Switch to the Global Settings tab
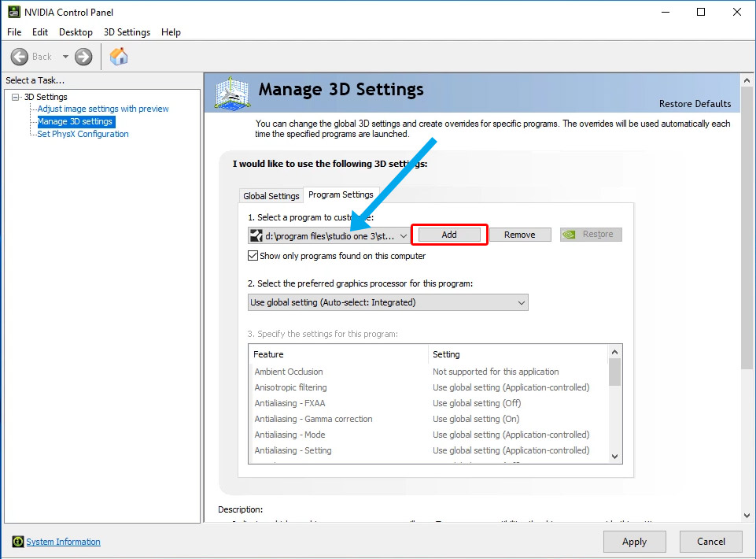 [x=271, y=195]
